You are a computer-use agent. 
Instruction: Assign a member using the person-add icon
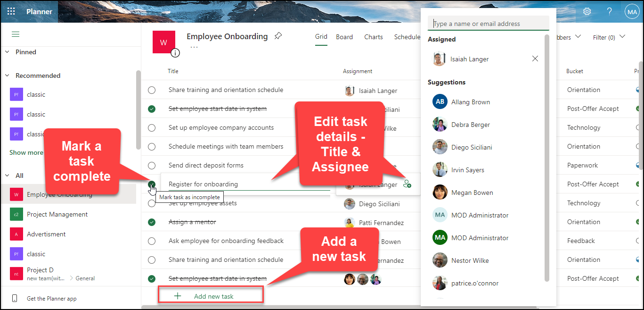click(407, 184)
